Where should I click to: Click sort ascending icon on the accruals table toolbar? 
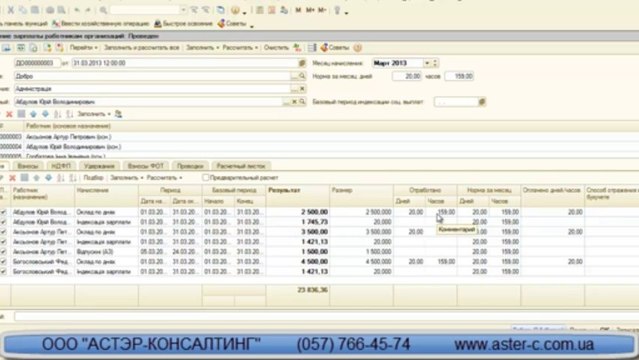61,178
